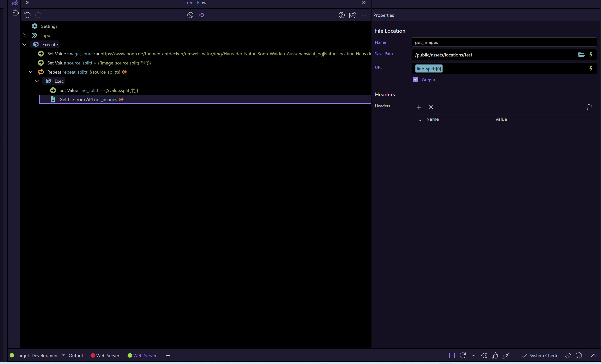This screenshot has width=601, height=364.
Task: Click the disable step circle-slash icon
Action: pos(190,15)
